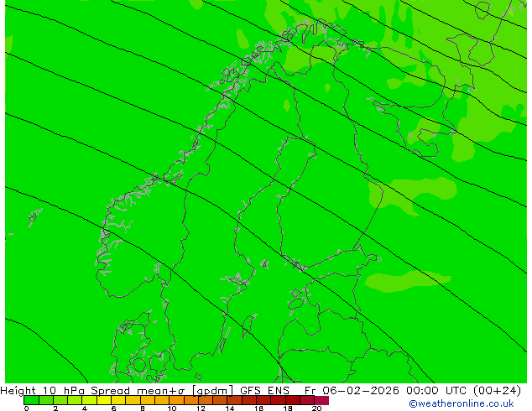Image resolution: width=532 pixels, height=411 pixels.
Task: Pick the legend swatch ending at label 12
Action: 191,400
